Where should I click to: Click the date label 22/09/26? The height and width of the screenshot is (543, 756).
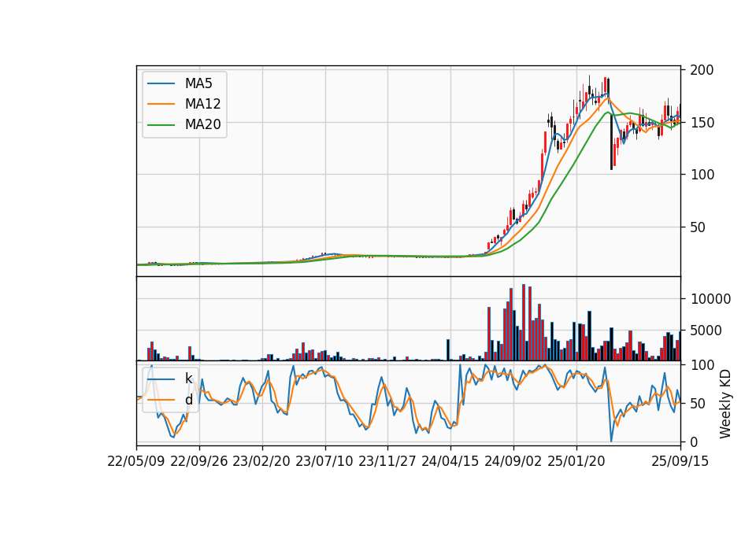pyautogui.click(x=199, y=461)
